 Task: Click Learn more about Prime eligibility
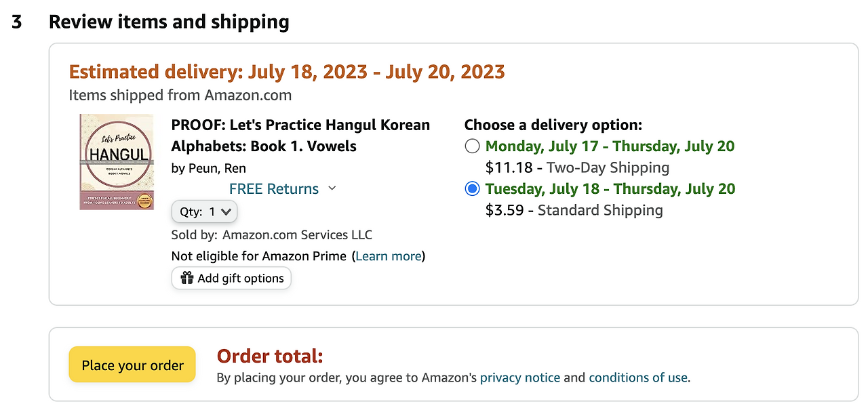389,256
